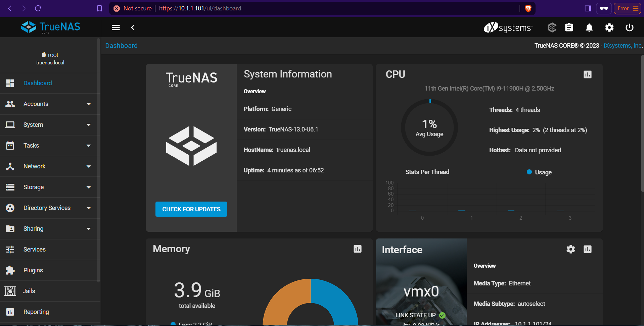Click the Tasks calendar icon
644x326 pixels.
(x=10, y=146)
